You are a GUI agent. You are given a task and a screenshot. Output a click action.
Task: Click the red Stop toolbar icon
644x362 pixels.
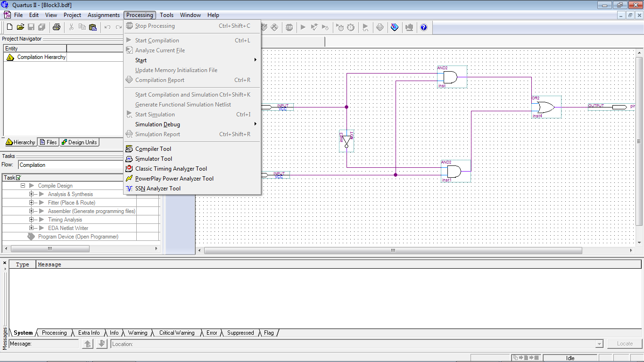(289, 27)
